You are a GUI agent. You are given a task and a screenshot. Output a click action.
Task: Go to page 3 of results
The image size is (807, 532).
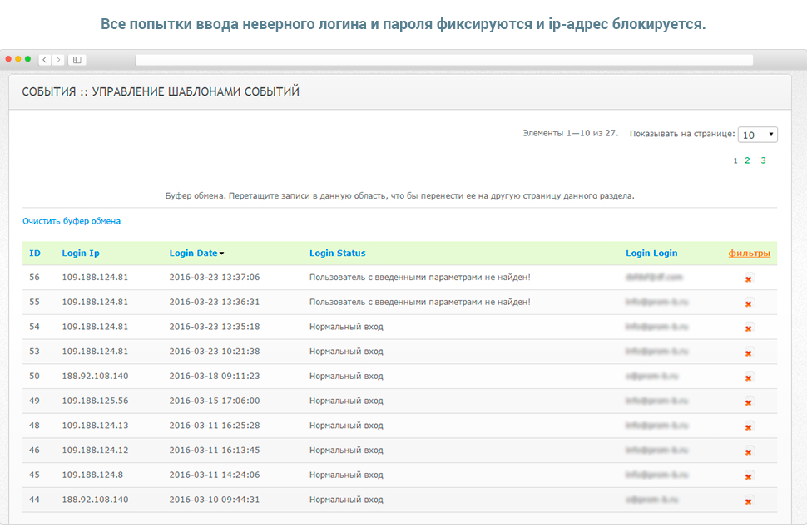click(x=763, y=160)
